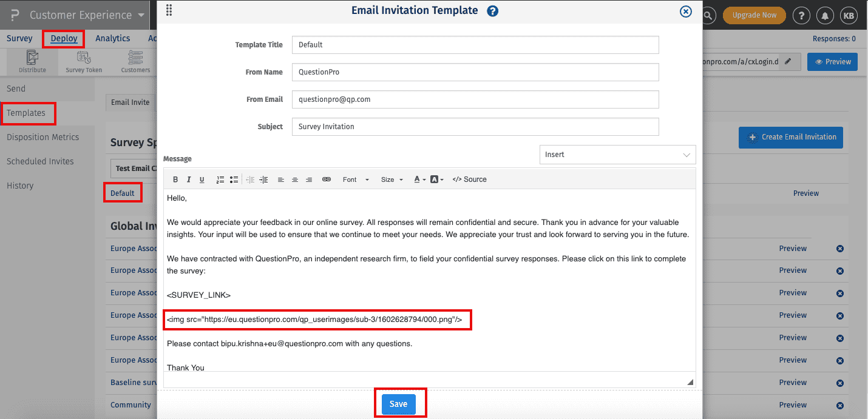Click the 'Responses: 0' text
Image resolution: width=868 pixels, height=419 pixels.
click(834, 39)
